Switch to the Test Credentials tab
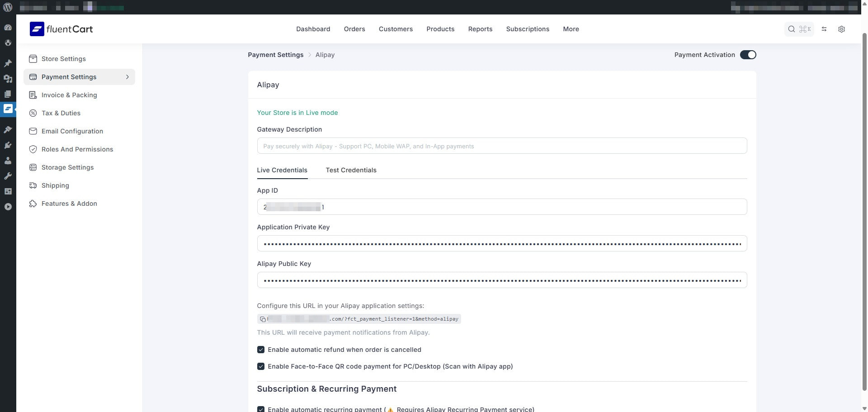Image resolution: width=868 pixels, height=412 pixels. (x=351, y=170)
